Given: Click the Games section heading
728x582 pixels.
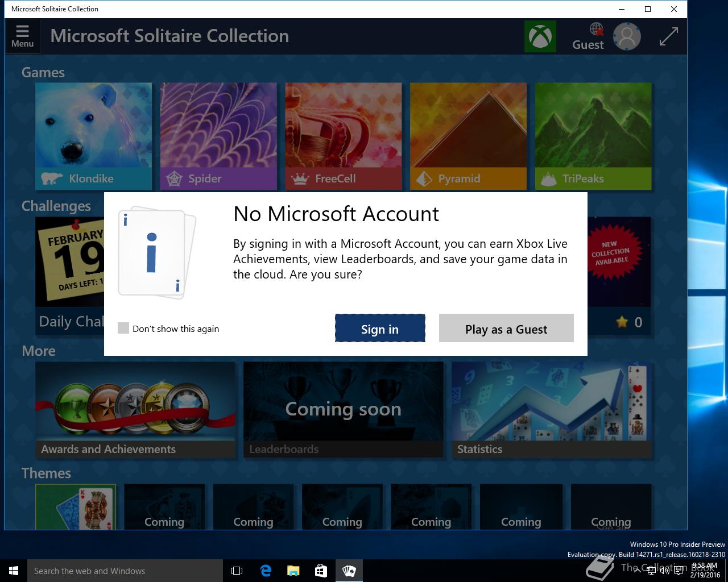Looking at the screenshot, I should click(43, 73).
